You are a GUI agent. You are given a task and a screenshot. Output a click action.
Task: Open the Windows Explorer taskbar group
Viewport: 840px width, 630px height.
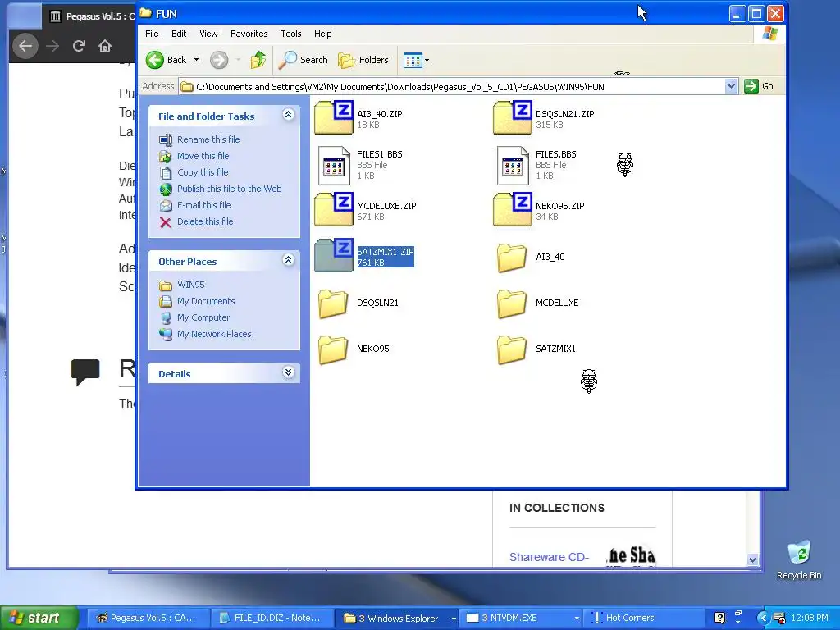click(398, 619)
